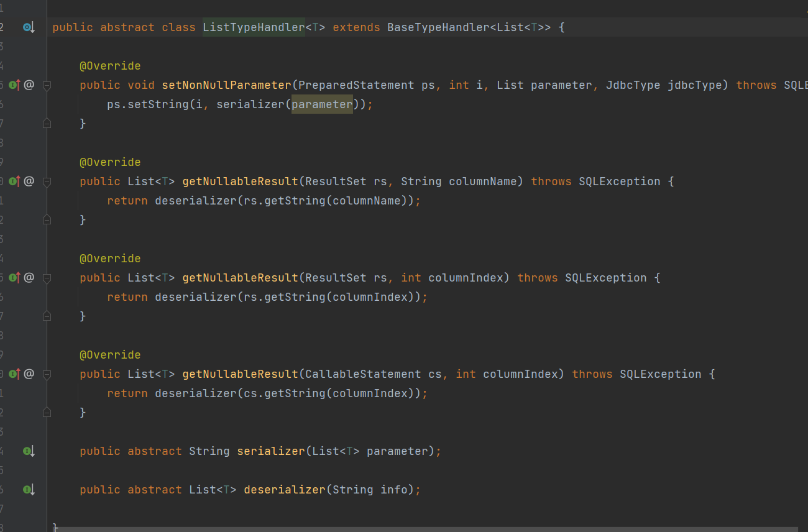The width and height of the screenshot is (808, 532).
Task: Click SQLException in CallableStatement method signature
Action: [660, 374]
